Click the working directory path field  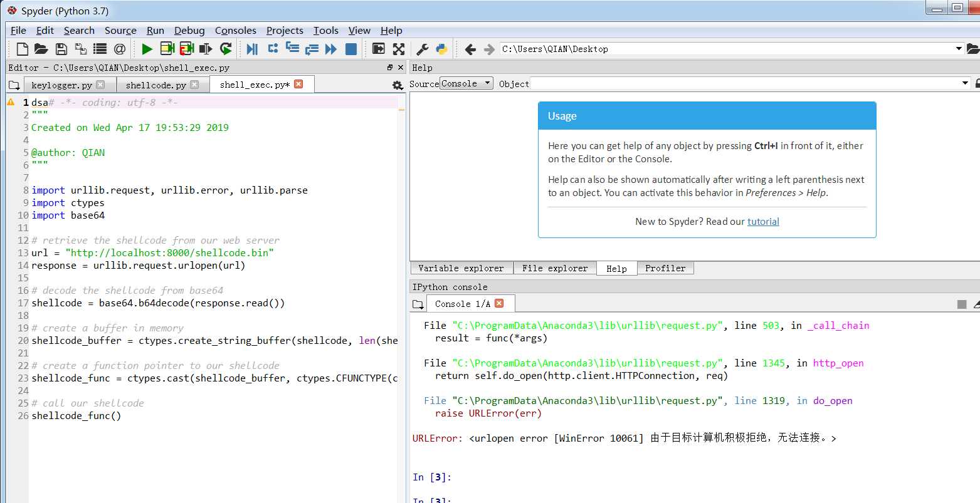click(726, 49)
